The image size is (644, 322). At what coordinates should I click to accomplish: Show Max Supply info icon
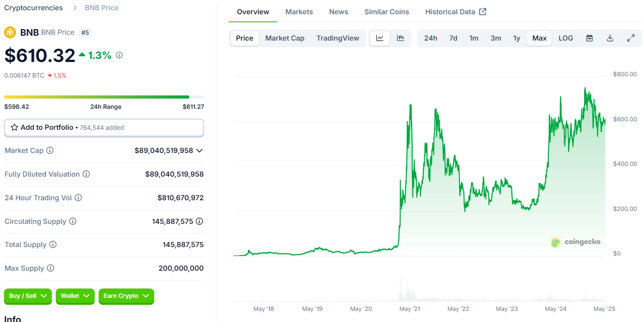pos(50,268)
